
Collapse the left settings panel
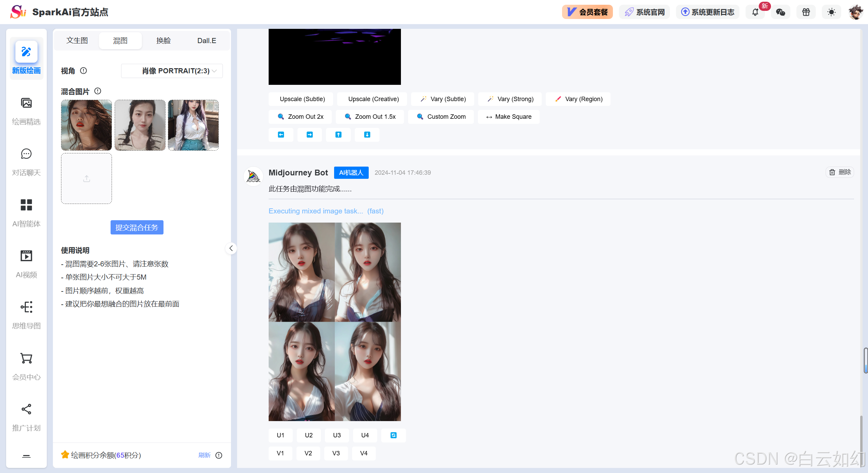pyautogui.click(x=231, y=248)
